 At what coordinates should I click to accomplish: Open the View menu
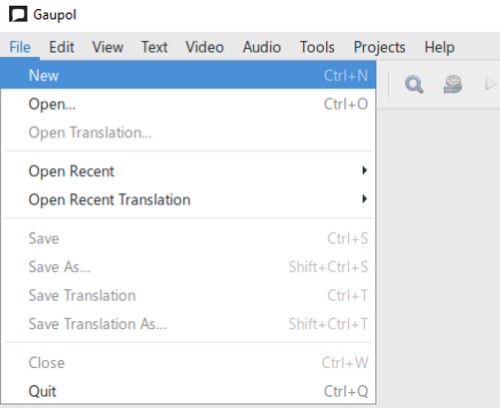(x=108, y=47)
